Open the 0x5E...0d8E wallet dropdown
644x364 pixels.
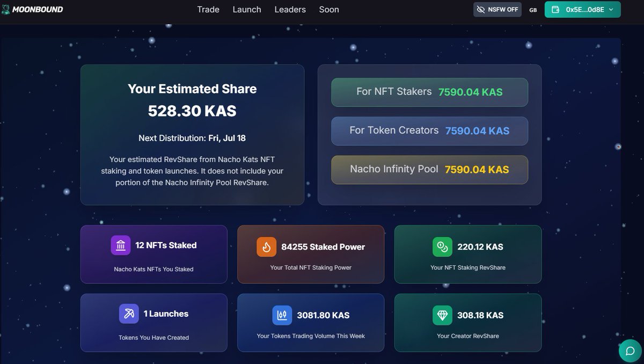(x=583, y=10)
